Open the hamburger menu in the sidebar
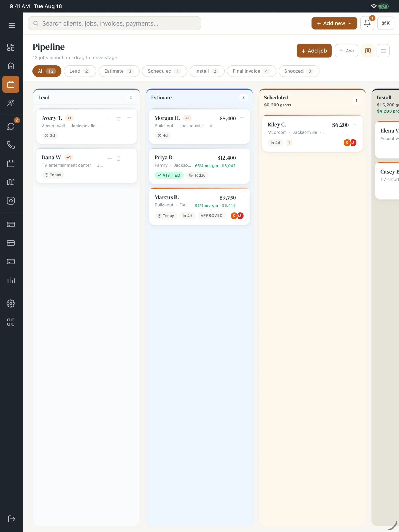The height and width of the screenshot is (532, 399). (11, 26)
